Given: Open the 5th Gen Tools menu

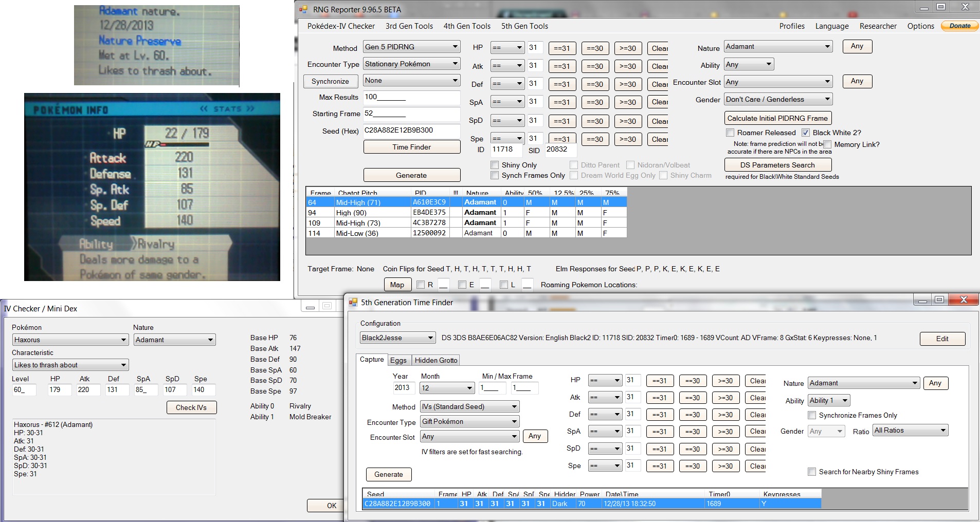Looking at the screenshot, I should point(524,26).
